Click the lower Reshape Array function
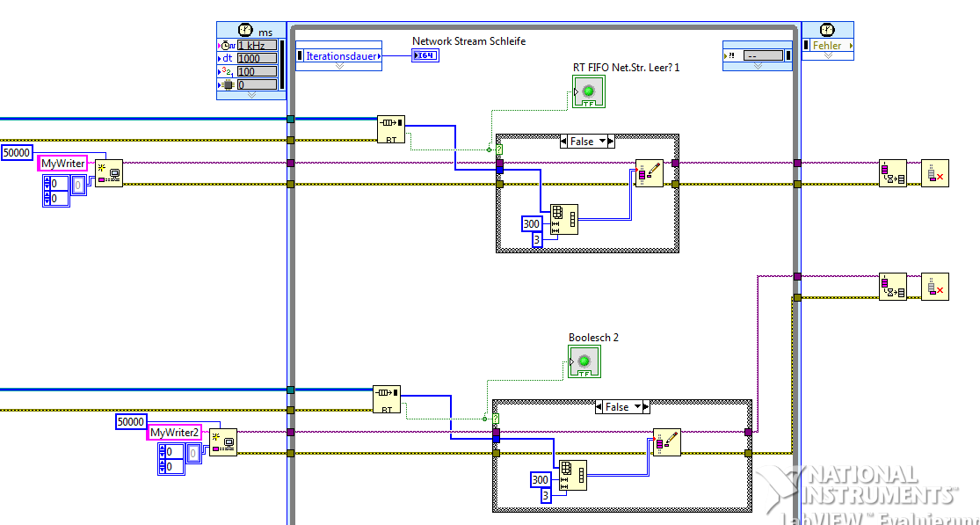Viewport: 980px width, 525px height. pos(573,476)
